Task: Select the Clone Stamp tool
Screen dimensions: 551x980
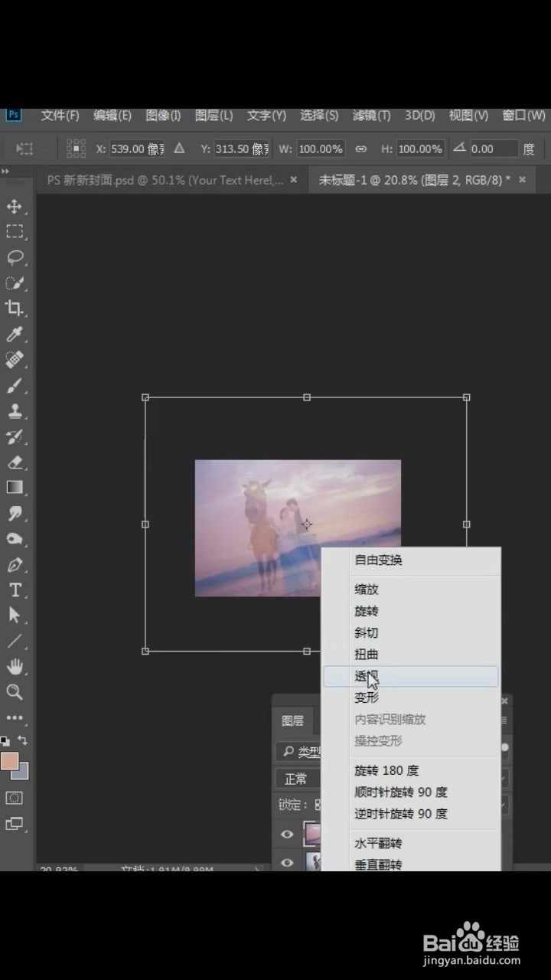Action: point(15,411)
